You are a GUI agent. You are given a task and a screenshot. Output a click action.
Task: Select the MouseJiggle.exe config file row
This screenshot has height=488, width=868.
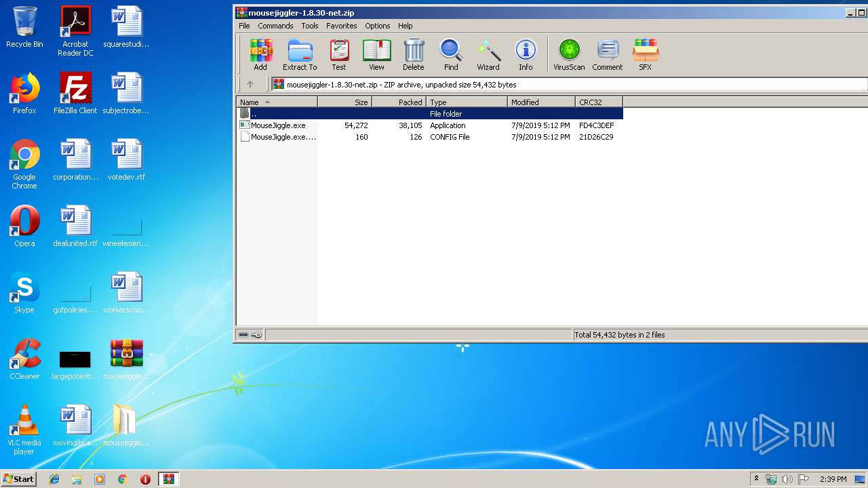coord(429,137)
